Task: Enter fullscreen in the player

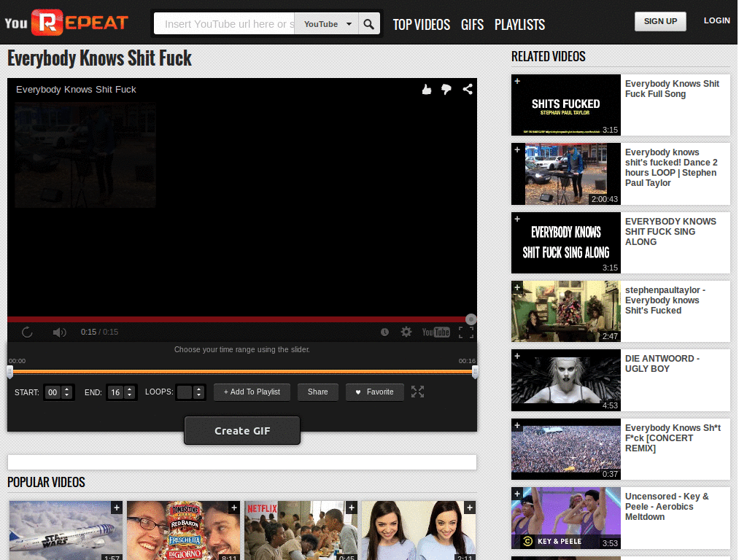Action: click(466, 332)
